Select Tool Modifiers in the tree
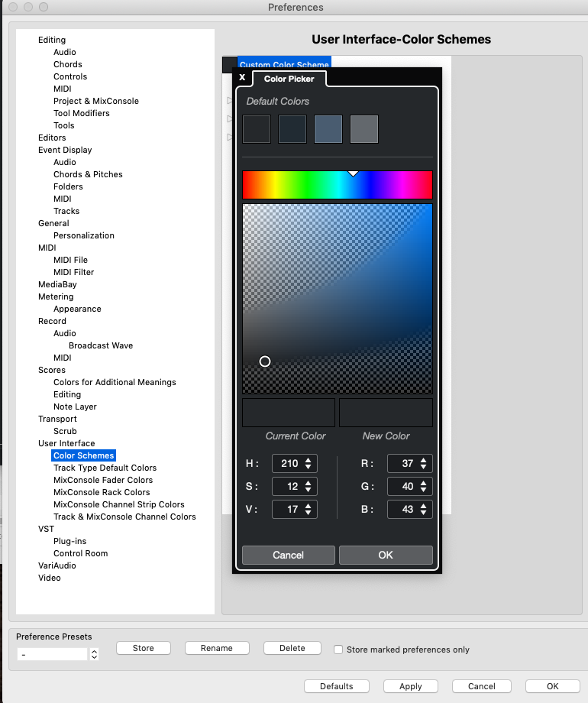The width and height of the screenshot is (588, 703). 82,113
